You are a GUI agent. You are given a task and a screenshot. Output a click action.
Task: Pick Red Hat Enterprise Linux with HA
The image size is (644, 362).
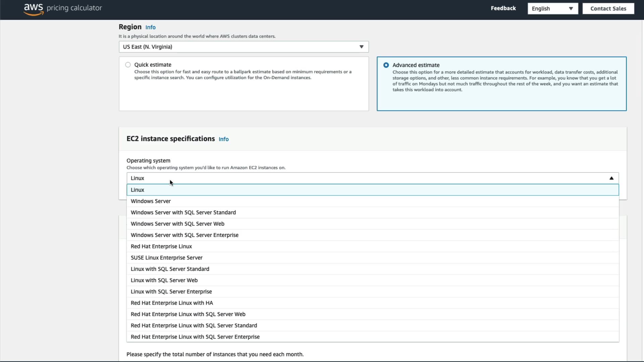pos(172,303)
